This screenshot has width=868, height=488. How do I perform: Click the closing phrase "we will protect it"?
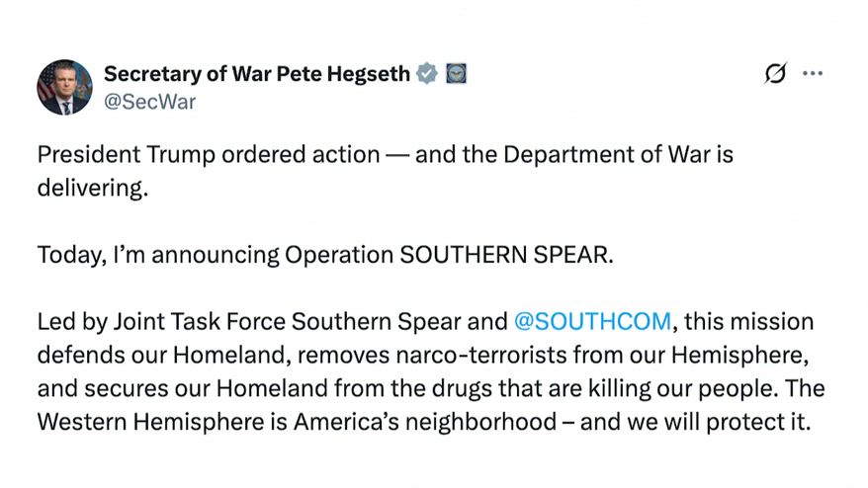click(x=723, y=421)
